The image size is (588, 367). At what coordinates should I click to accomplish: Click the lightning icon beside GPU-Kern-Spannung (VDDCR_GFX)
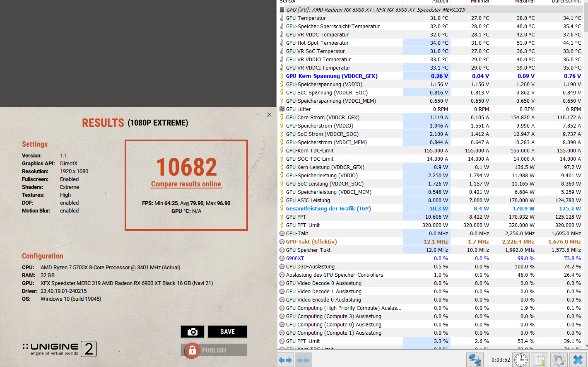[x=282, y=76]
